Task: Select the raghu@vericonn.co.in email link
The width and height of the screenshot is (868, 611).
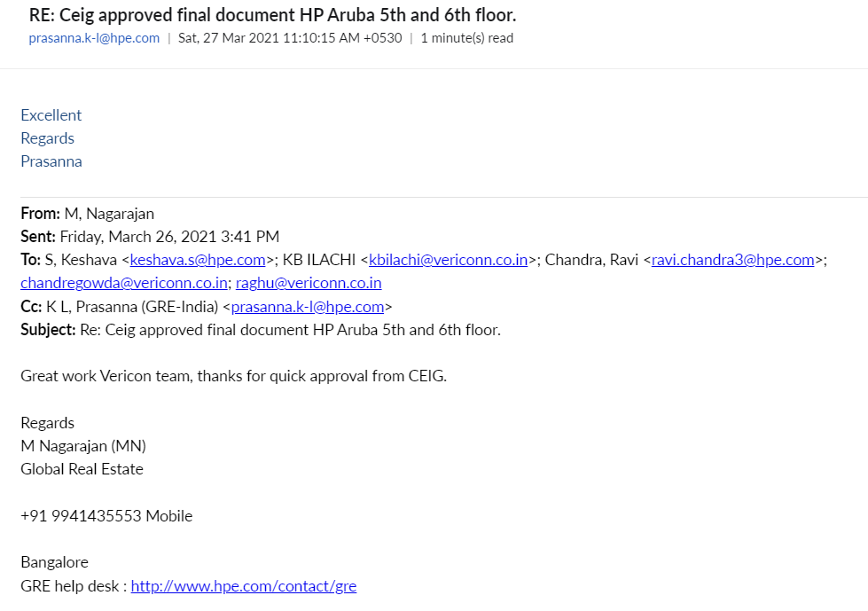Action: [x=309, y=283]
